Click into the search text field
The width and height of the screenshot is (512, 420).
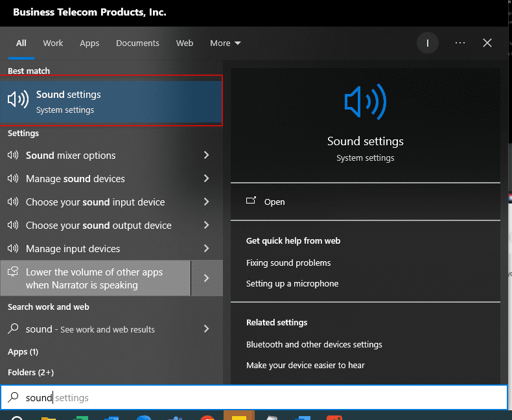click(259, 397)
